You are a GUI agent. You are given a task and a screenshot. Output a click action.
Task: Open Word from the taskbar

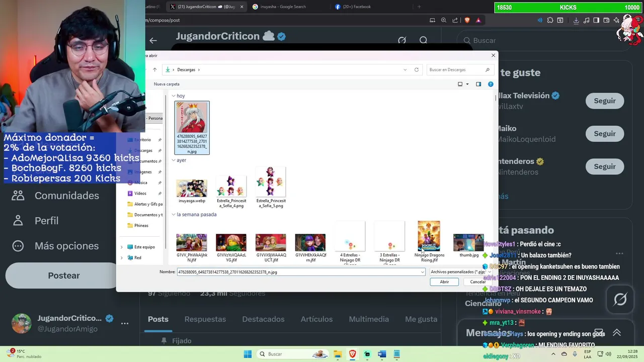click(381, 354)
